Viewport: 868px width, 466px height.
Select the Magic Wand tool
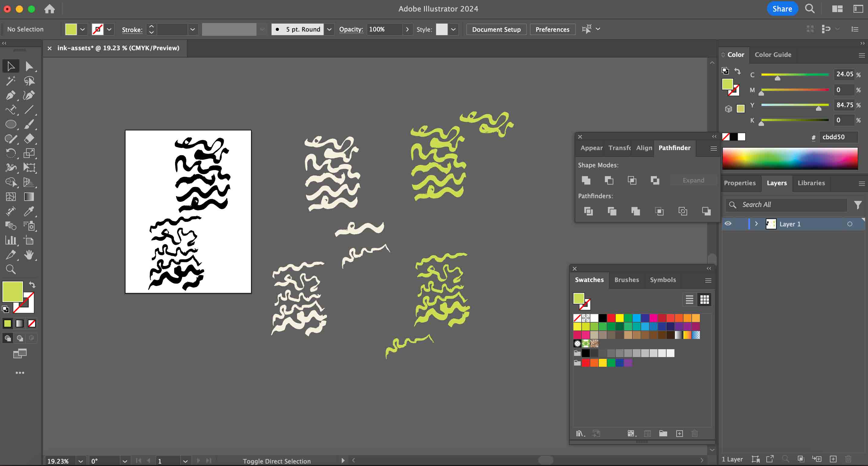(11, 81)
